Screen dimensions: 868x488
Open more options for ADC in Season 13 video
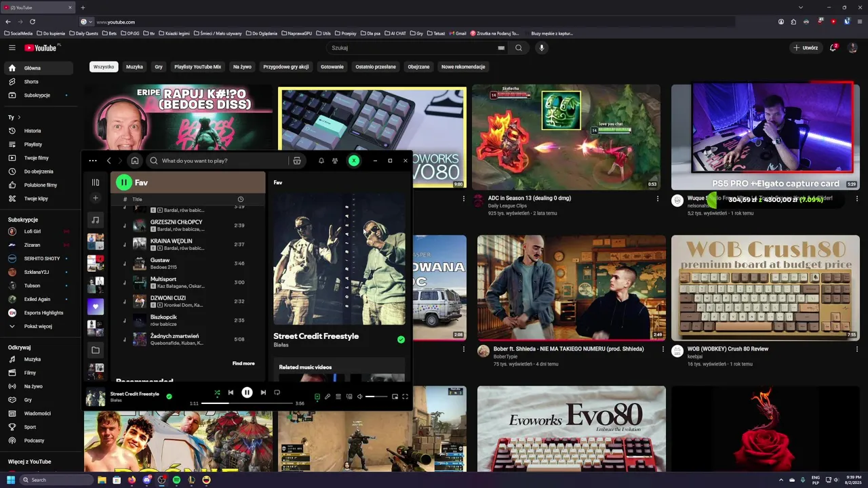pos(657,199)
